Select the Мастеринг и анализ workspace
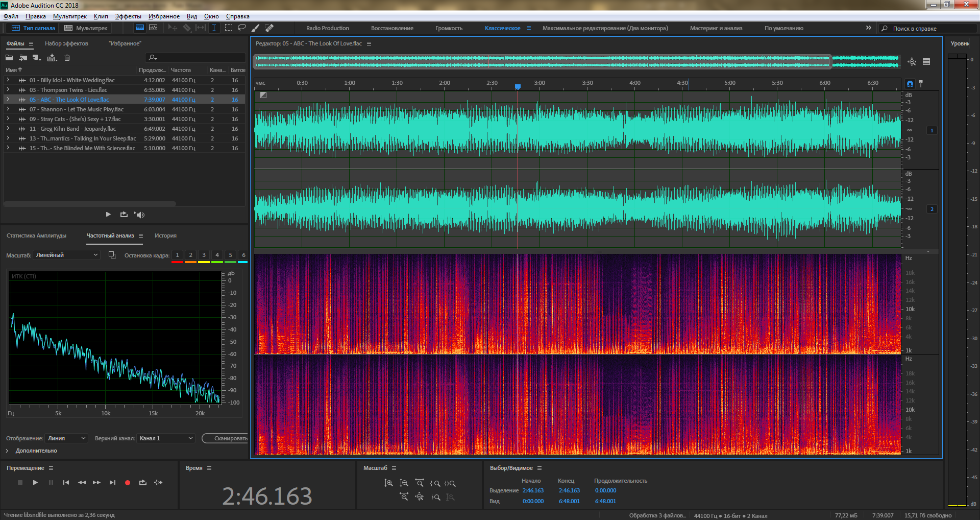The image size is (980, 520). tap(716, 28)
